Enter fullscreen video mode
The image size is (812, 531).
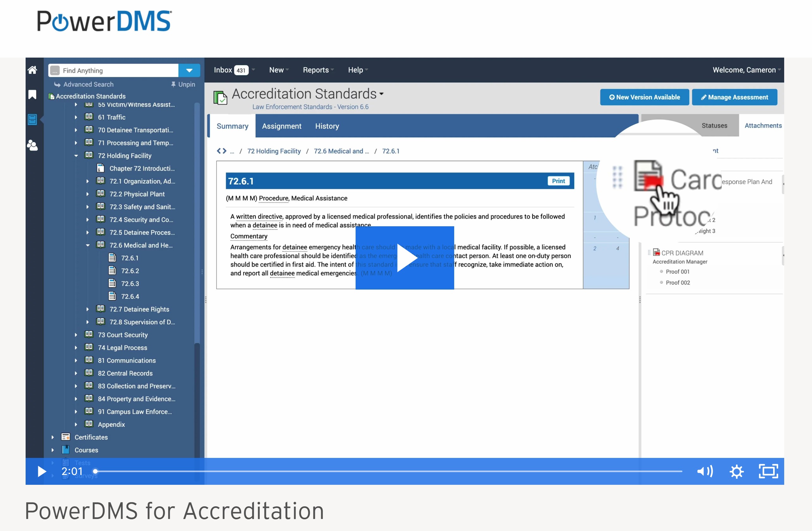click(768, 471)
